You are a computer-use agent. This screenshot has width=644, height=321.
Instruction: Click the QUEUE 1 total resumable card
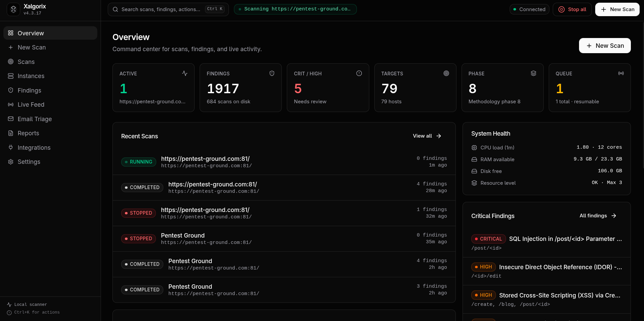(589, 87)
